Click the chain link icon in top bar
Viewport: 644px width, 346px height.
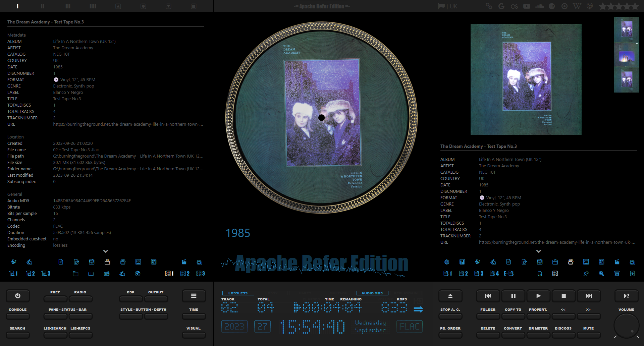coord(489,6)
